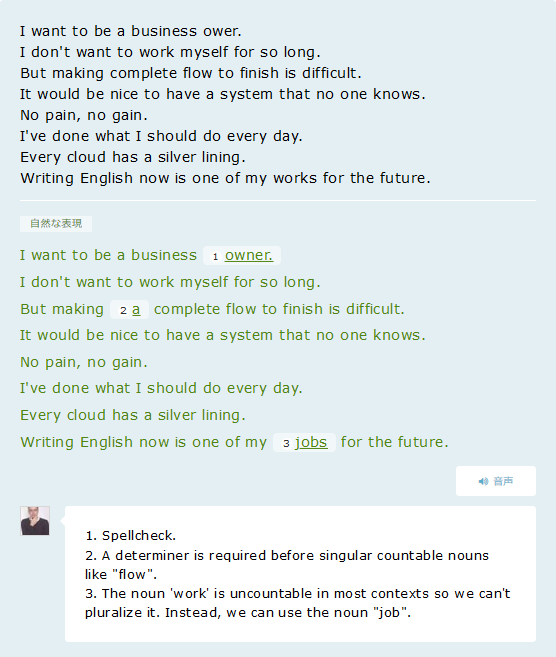
Task: Click the corrected word 'owner.'
Action: tap(249, 255)
